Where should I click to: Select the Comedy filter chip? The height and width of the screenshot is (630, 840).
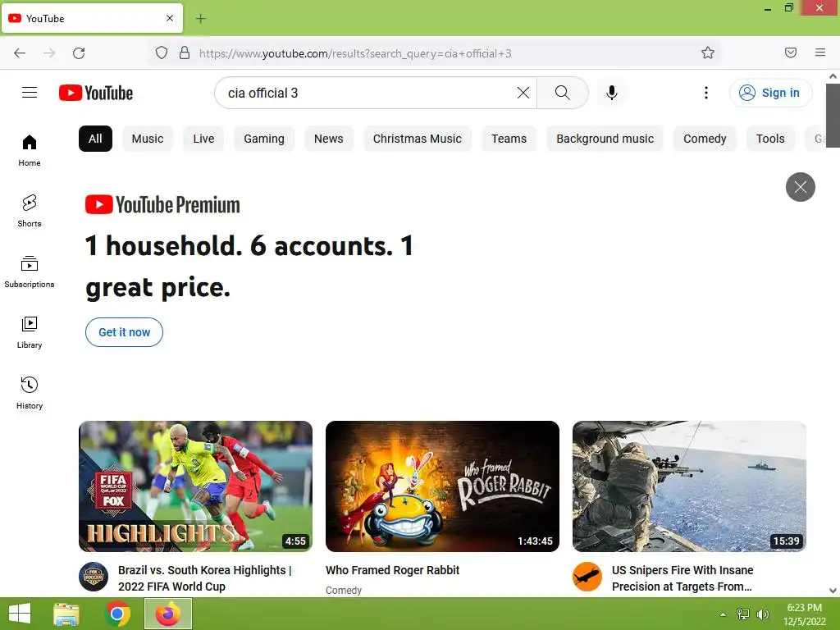coord(705,139)
